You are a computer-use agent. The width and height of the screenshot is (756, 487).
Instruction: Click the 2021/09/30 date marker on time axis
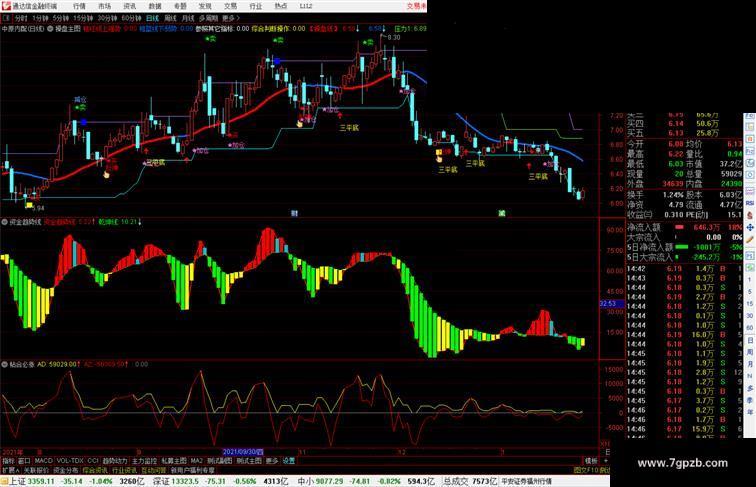tap(243, 452)
